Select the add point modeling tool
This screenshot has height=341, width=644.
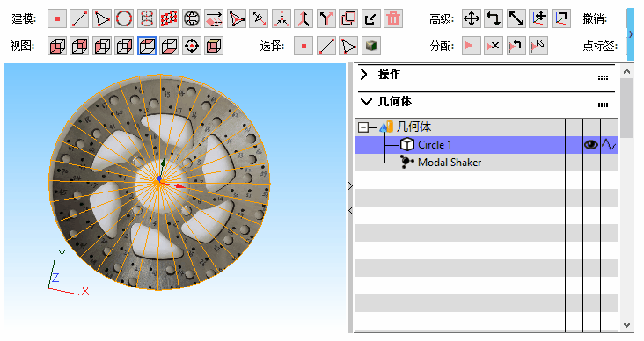[x=57, y=18]
